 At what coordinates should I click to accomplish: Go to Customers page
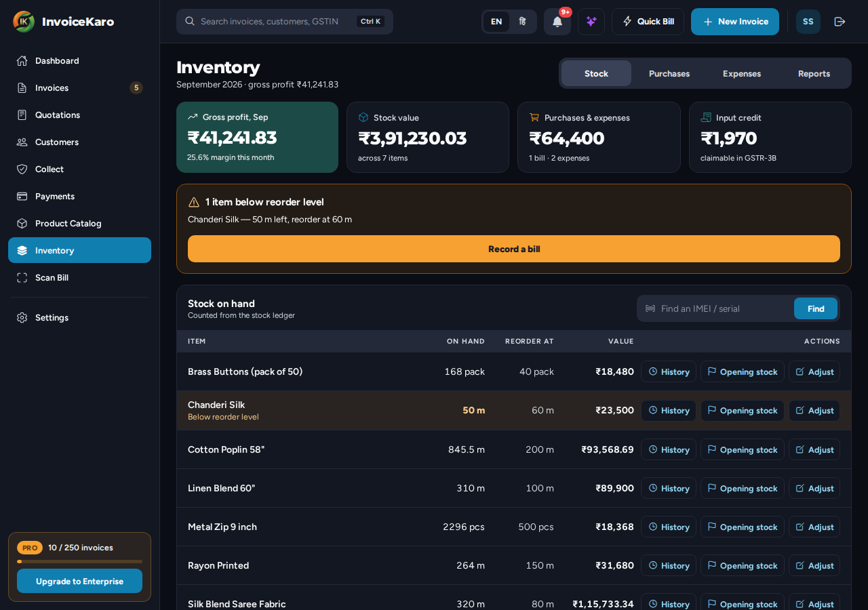tap(79, 142)
